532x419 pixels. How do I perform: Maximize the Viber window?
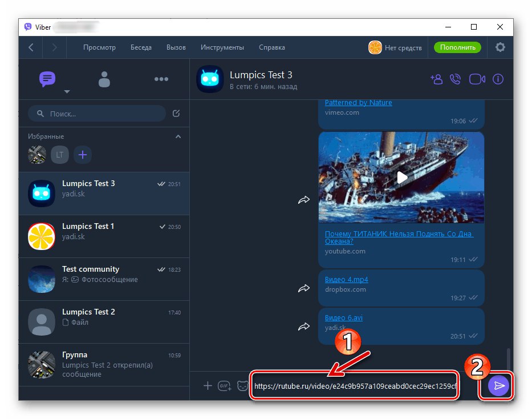tap(474, 27)
